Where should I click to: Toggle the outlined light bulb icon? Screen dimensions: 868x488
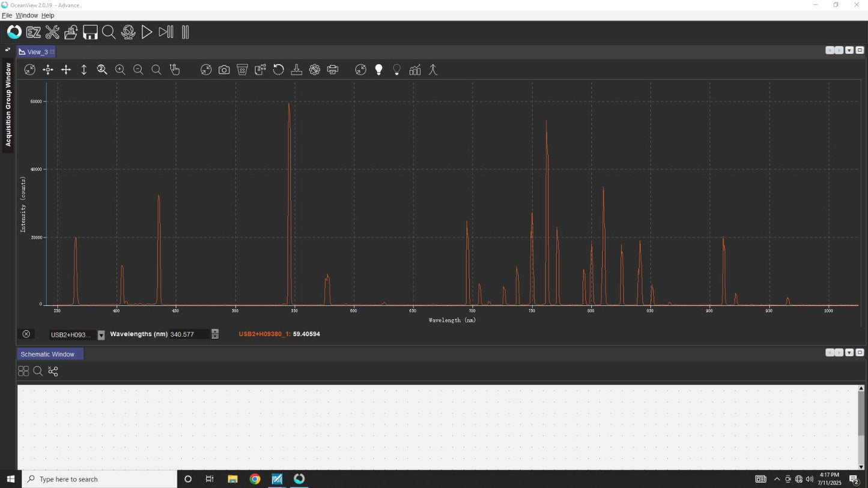point(396,70)
